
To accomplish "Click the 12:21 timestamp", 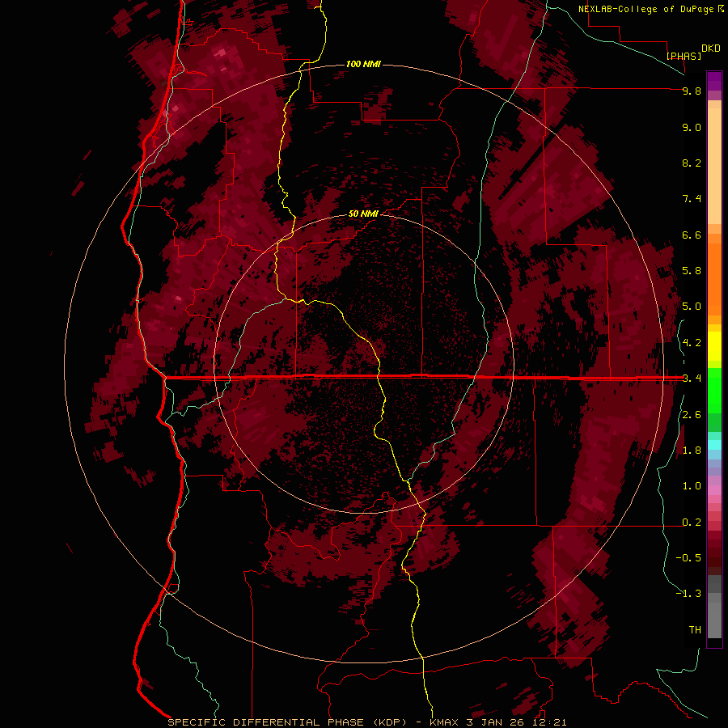I will (x=548, y=722).
